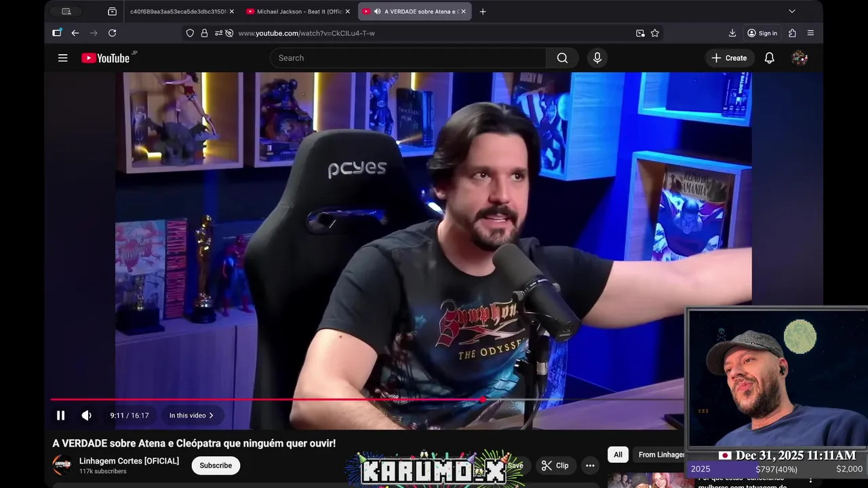Viewport: 868px width, 488px height.
Task: Click the tracking protection shield icon
Action: pos(190,33)
